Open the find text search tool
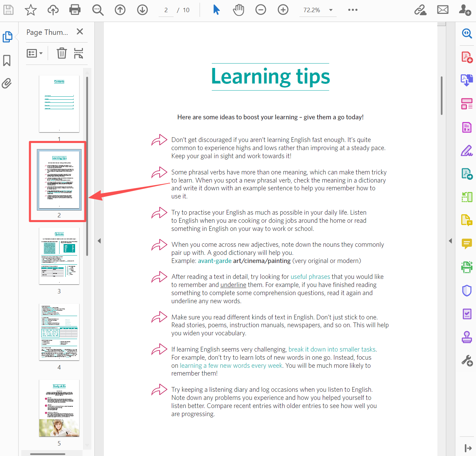 [x=98, y=10]
